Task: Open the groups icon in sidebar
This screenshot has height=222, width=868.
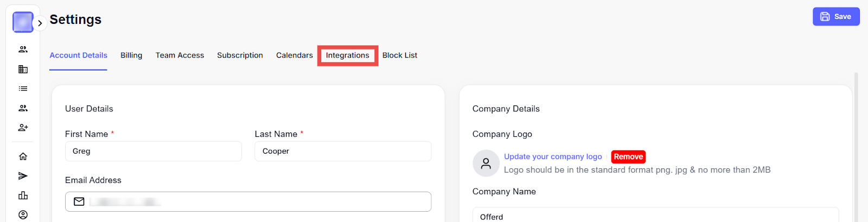Action: (x=23, y=108)
